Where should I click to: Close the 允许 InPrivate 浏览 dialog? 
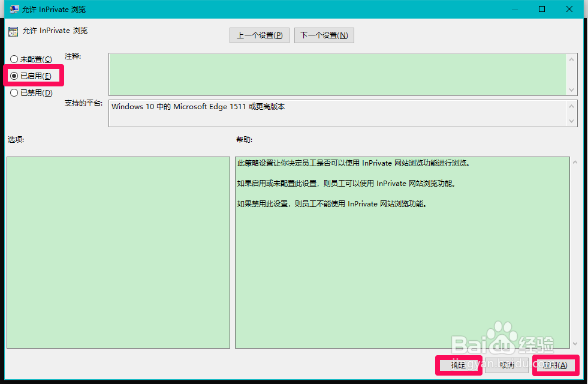[x=569, y=9]
